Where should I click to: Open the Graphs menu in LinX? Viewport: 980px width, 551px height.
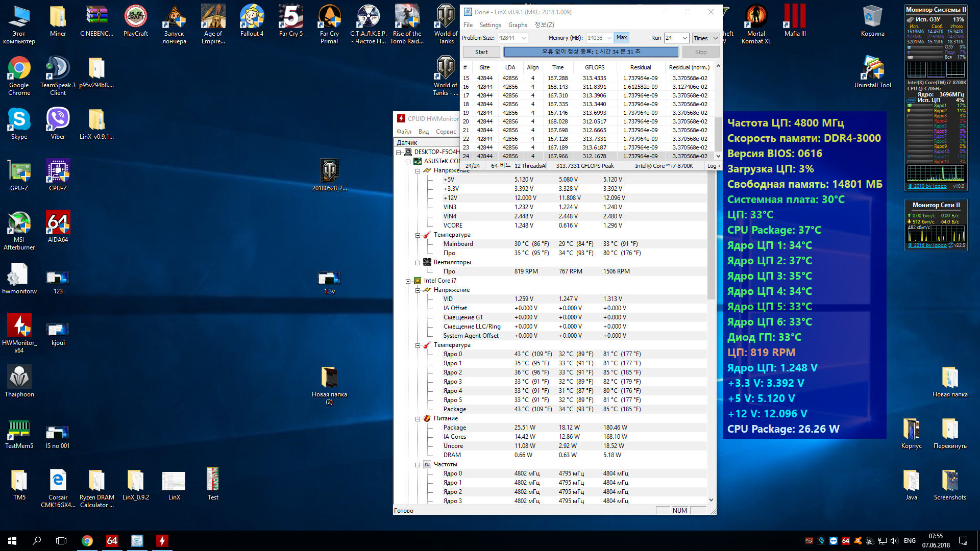pyautogui.click(x=518, y=25)
